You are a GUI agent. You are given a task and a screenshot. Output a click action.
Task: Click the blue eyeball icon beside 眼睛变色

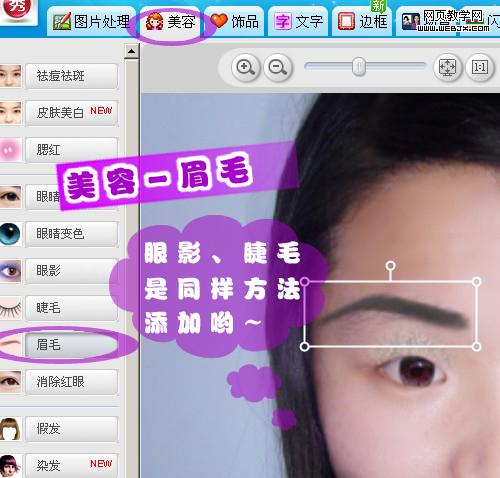click(11, 234)
